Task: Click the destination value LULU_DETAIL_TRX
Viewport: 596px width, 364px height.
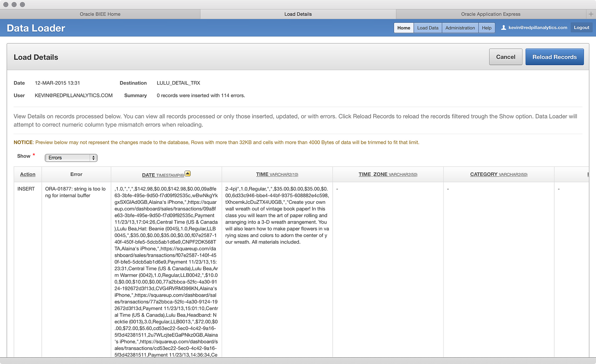Action: 178,83
